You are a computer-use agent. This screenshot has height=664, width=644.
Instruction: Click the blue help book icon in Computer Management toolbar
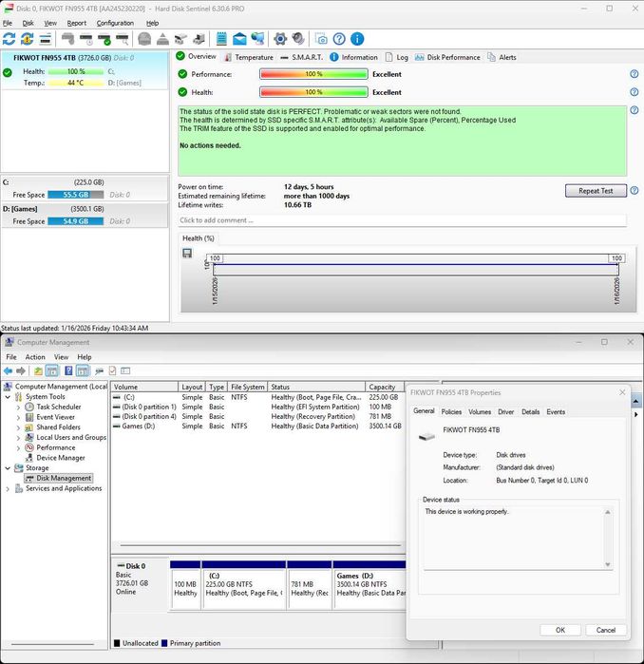click(x=68, y=371)
